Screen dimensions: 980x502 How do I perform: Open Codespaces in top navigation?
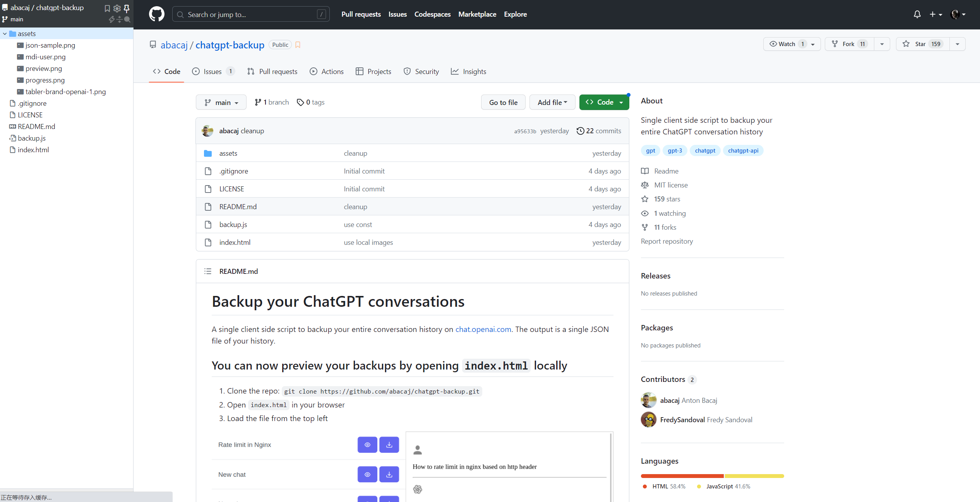(x=432, y=14)
